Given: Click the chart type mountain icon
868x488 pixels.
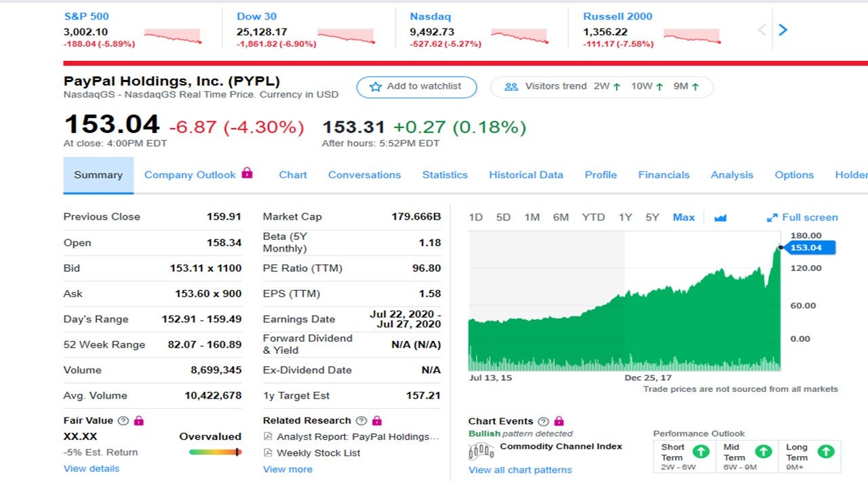Looking at the screenshot, I should (720, 218).
